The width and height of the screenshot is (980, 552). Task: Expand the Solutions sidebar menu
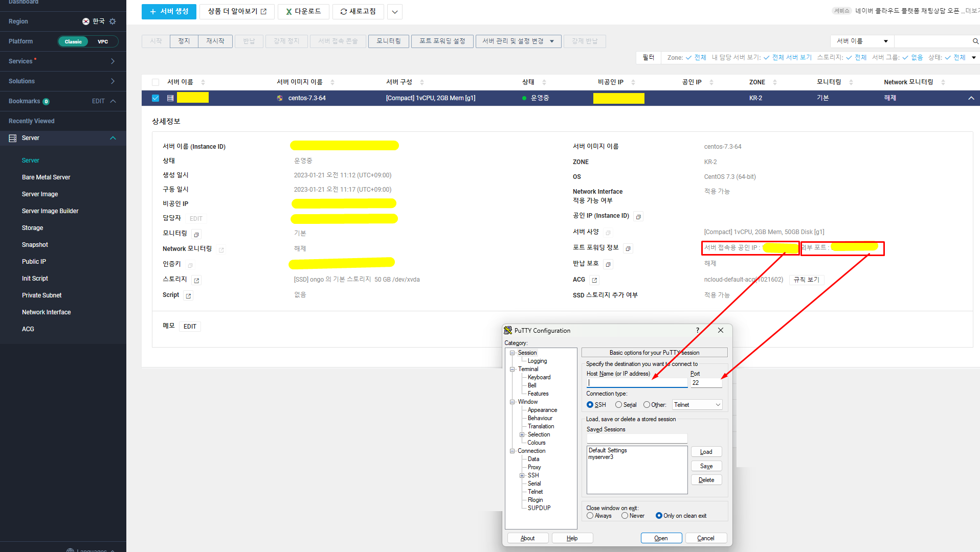pyautogui.click(x=113, y=81)
